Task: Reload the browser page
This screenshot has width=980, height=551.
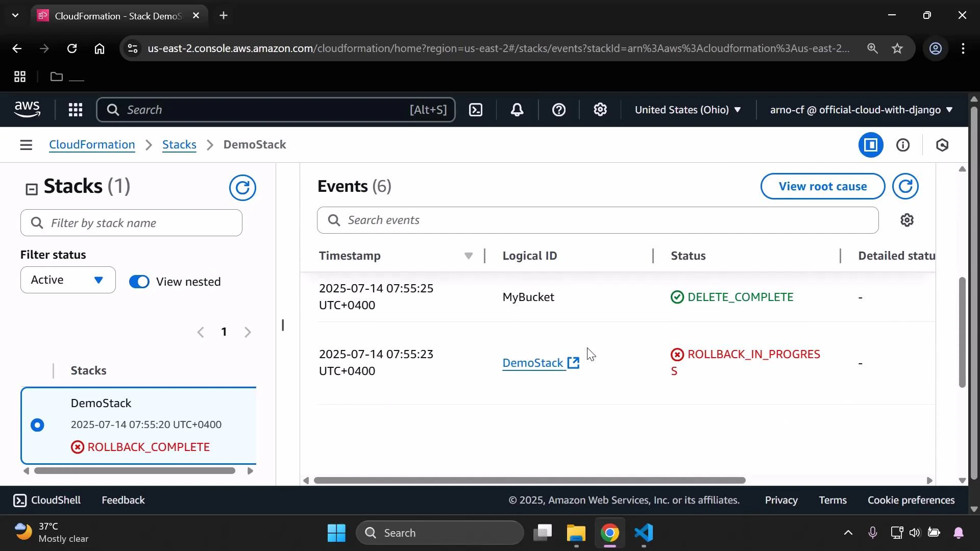Action: (72, 48)
